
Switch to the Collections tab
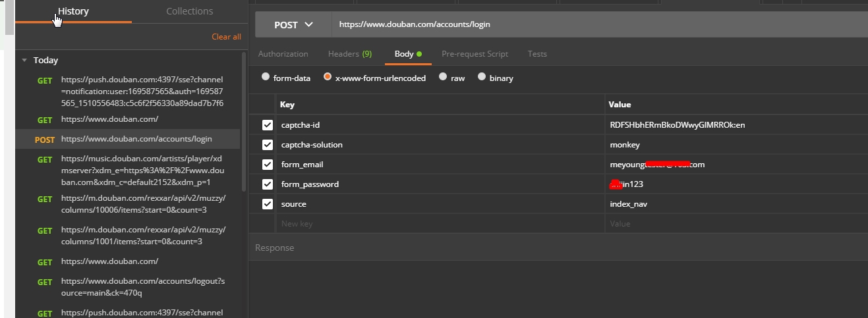189,11
